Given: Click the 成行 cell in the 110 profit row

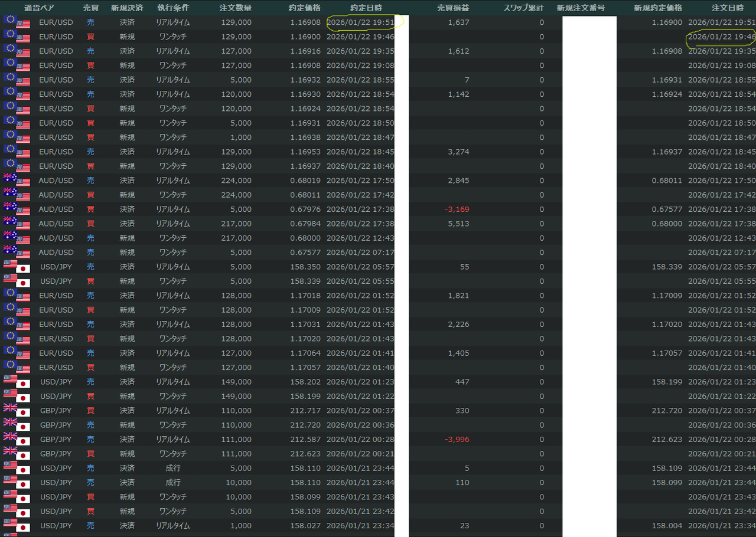Looking at the screenshot, I should click(172, 482).
